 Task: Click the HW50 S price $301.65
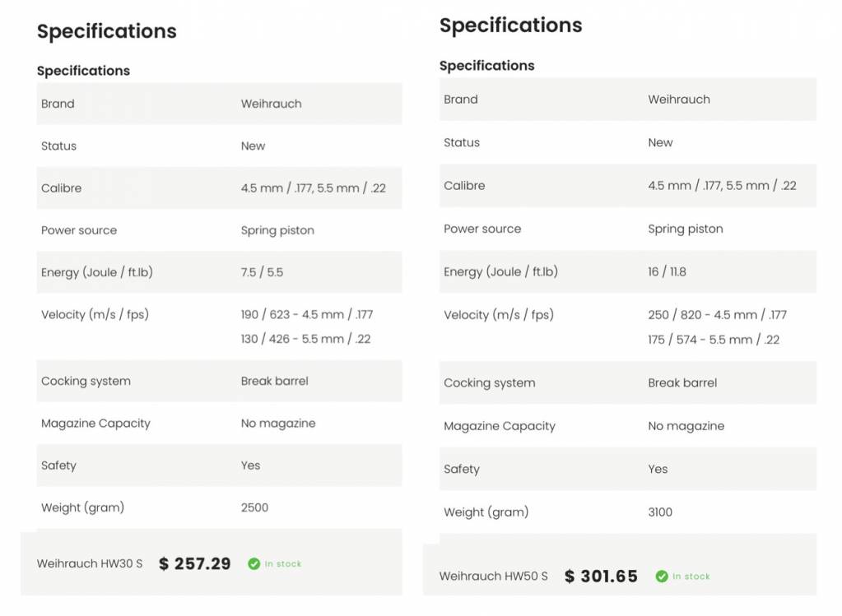601,577
